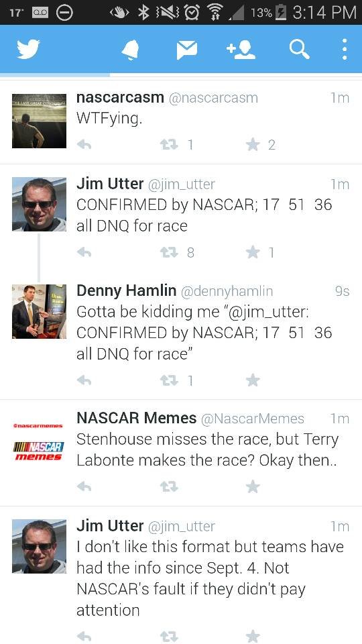The width and height of the screenshot is (362, 644).
Task: Reply to Denny Hamlin's tweet
Action: click(84, 381)
